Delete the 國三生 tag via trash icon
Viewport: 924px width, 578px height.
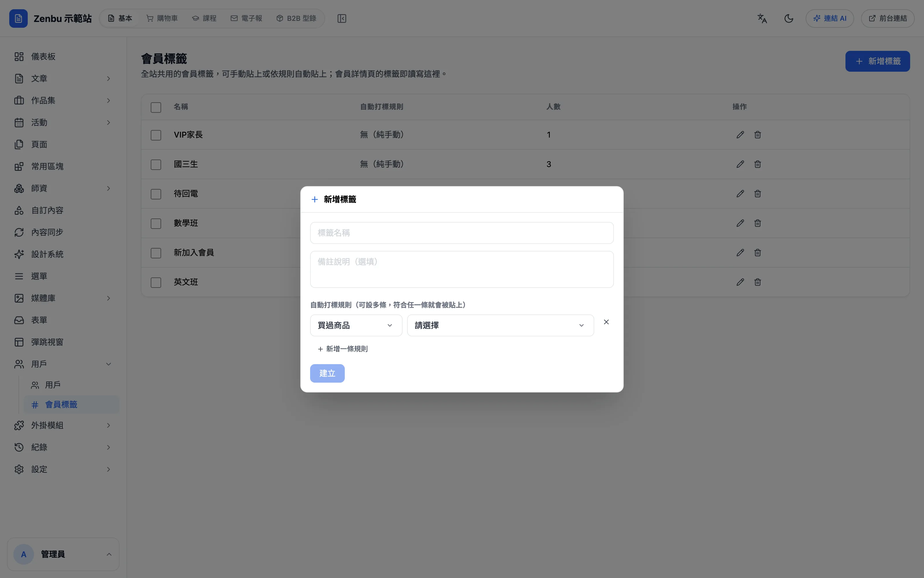click(x=757, y=164)
